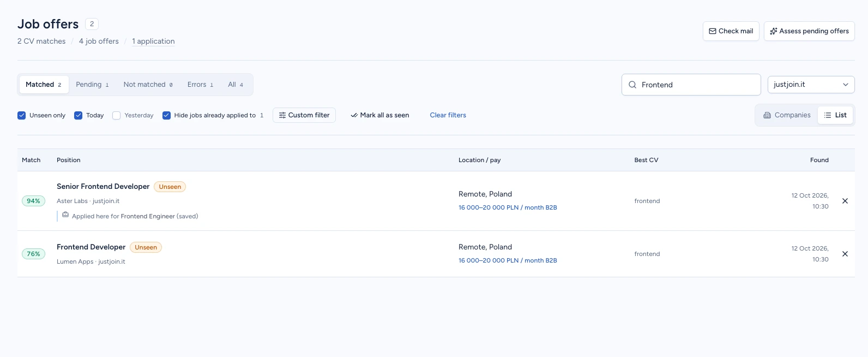This screenshot has width=868, height=357.
Task: Click the sparkle icon in Assess pending offers
Action: tap(773, 31)
